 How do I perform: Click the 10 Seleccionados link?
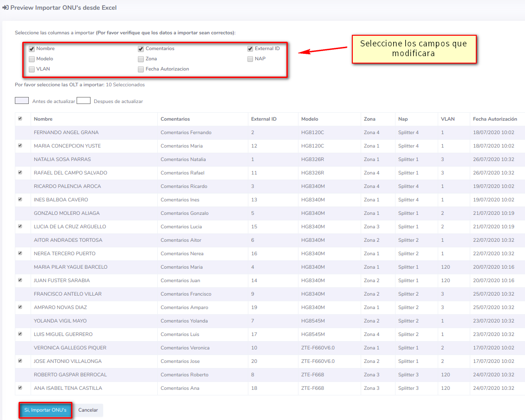[125, 85]
